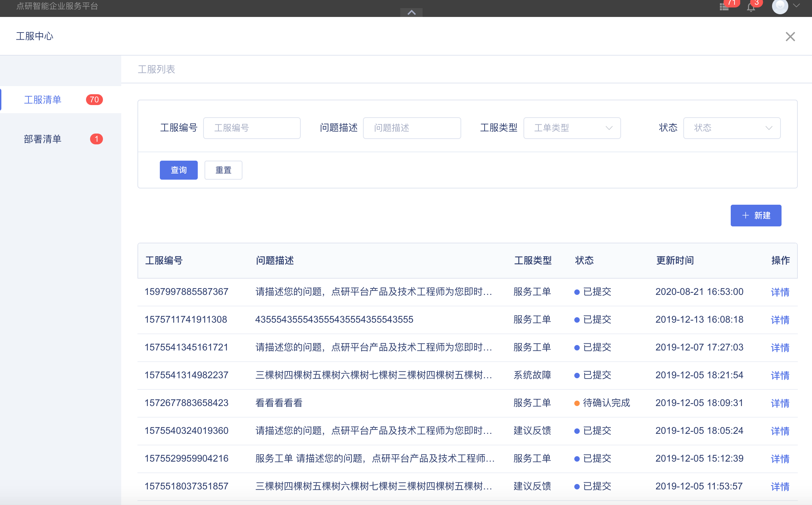812x505 pixels.
Task: Click ticket number 1597997885587367
Action: point(186,292)
